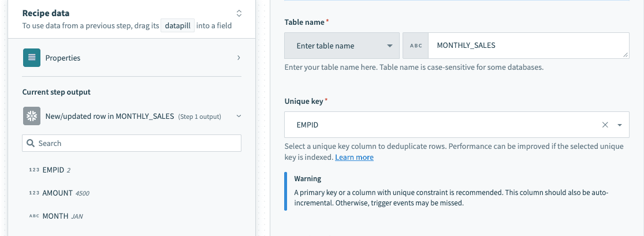Click the Table name label
Screen dimensions: 644x236
304,22
